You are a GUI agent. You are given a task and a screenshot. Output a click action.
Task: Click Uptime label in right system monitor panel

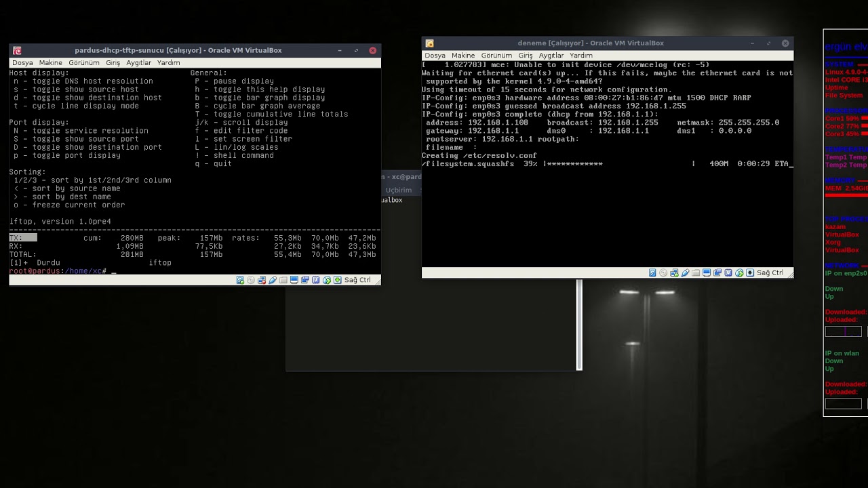837,88
